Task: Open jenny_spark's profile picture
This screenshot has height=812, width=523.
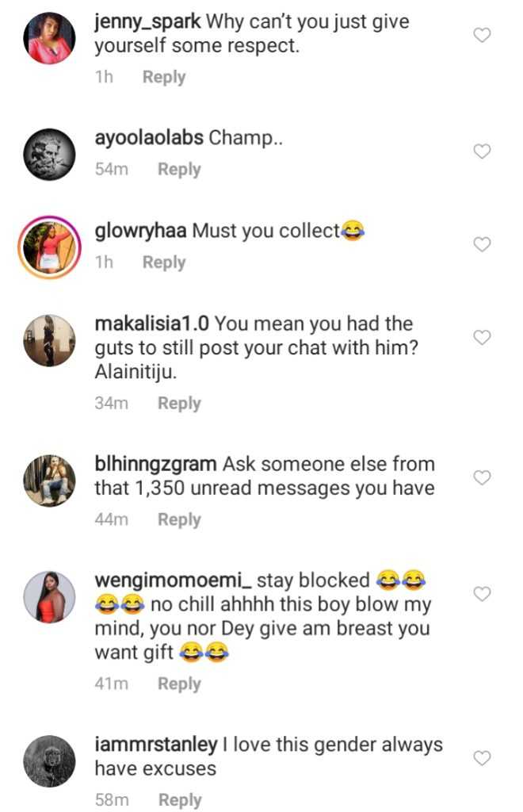Action: pos(49,38)
